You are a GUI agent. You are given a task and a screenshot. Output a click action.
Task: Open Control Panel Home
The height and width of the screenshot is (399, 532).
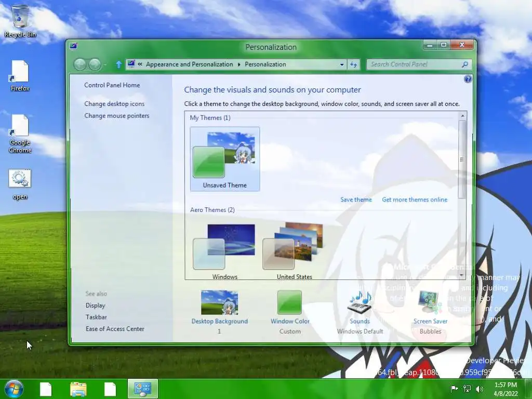112,85
